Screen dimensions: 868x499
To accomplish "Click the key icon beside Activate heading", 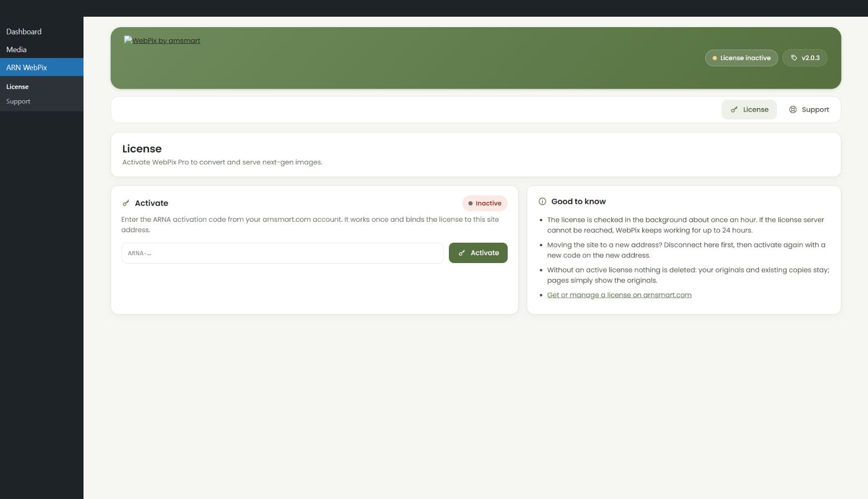I will pyautogui.click(x=126, y=203).
